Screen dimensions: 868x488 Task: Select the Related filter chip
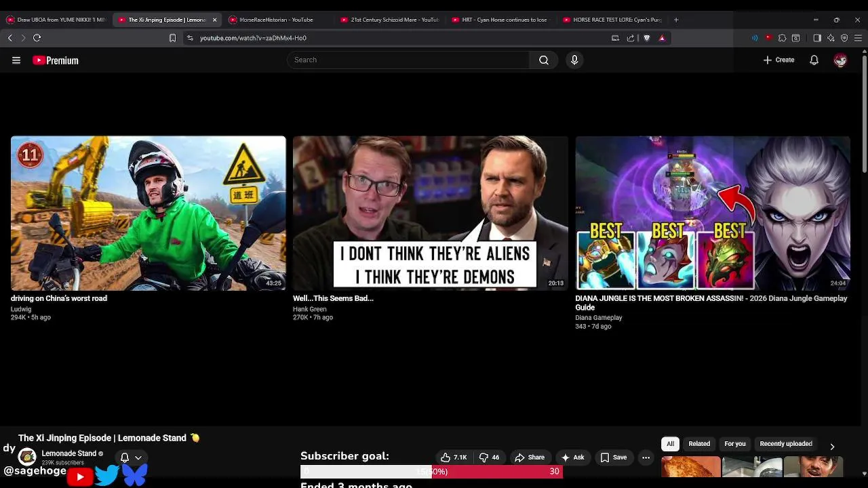coord(699,444)
